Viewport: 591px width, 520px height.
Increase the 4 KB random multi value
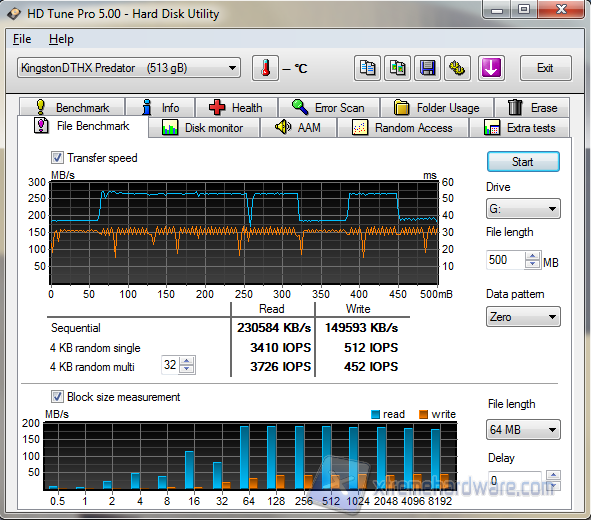tap(187, 361)
